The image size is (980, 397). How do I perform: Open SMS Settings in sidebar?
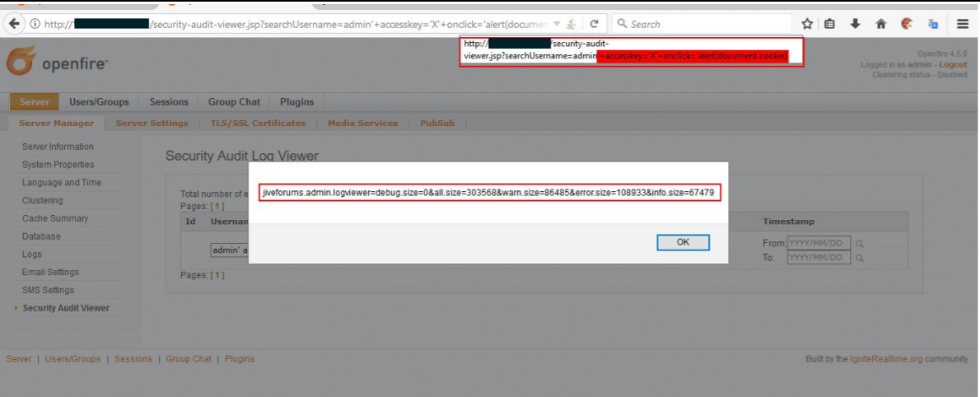[x=48, y=290]
